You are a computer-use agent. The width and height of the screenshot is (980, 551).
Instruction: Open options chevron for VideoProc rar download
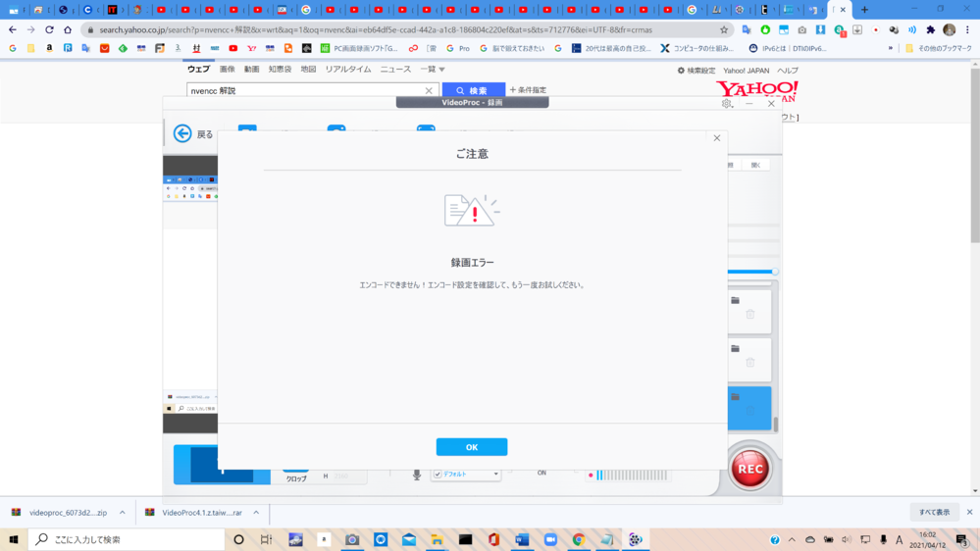[256, 513]
